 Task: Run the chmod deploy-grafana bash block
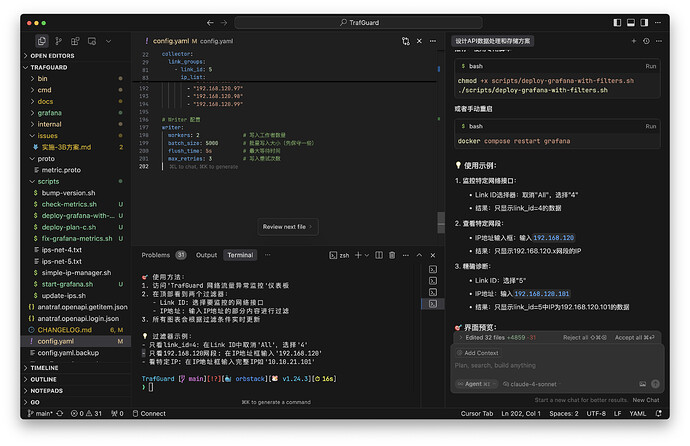(x=650, y=66)
